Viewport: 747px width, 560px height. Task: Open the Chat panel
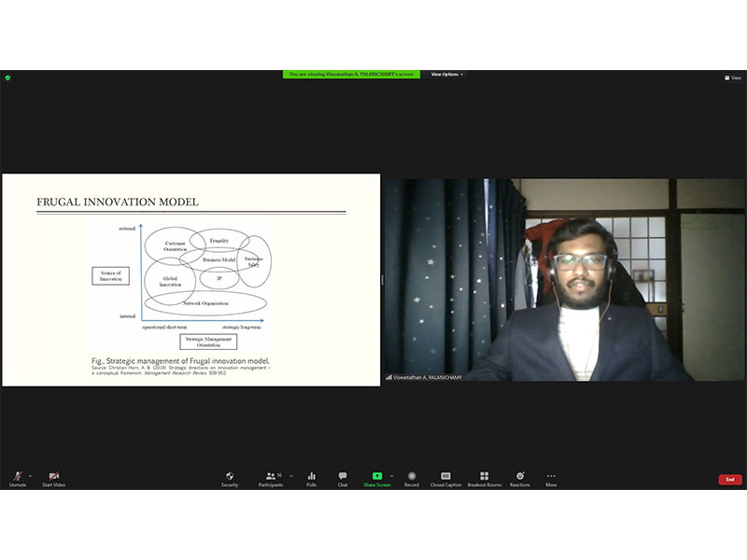(343, 478)
